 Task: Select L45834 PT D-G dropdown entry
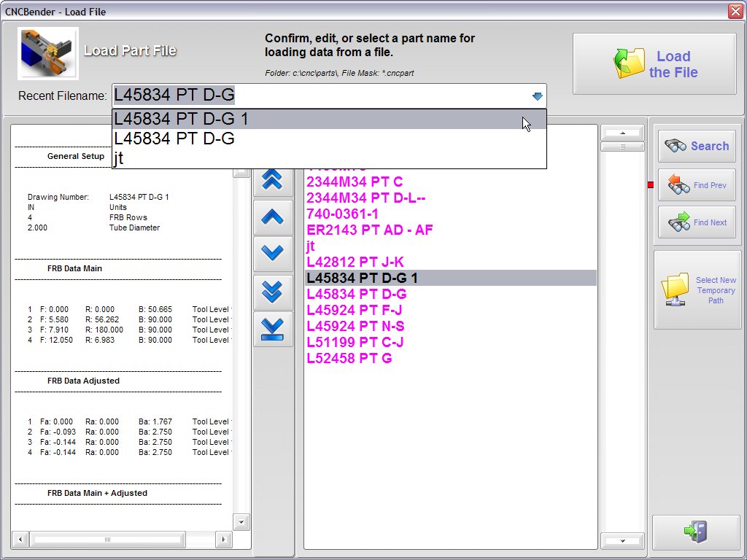coord(328,139)
